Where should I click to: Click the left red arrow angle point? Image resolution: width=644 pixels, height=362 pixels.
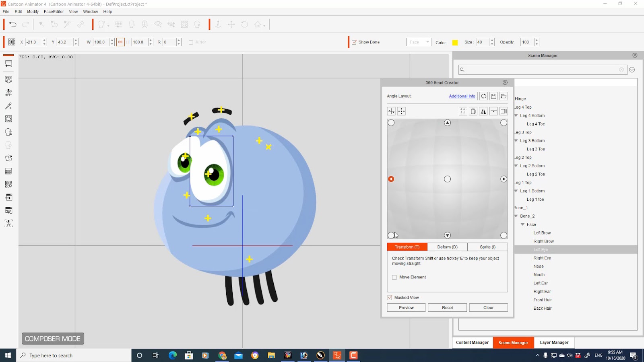[391, 179]
